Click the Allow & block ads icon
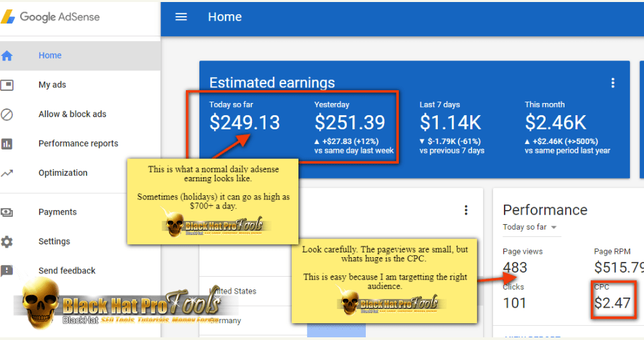The height and width of the screenshot is (340, 644). point(7,114)
